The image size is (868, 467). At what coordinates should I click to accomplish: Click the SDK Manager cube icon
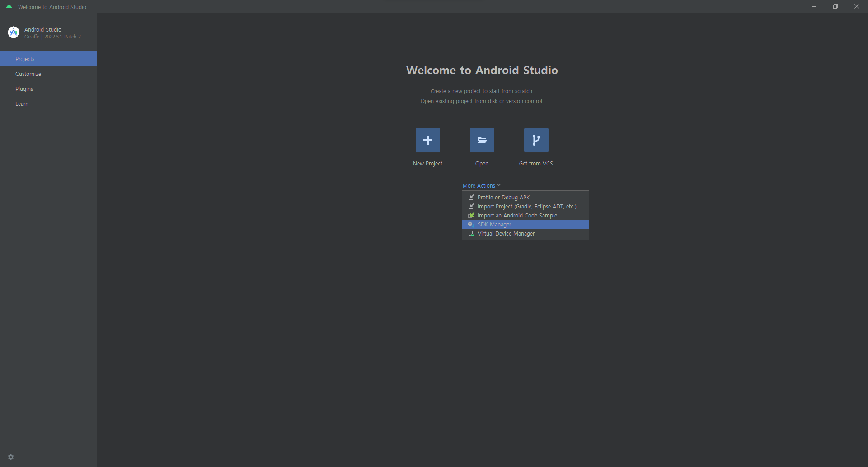471,224
